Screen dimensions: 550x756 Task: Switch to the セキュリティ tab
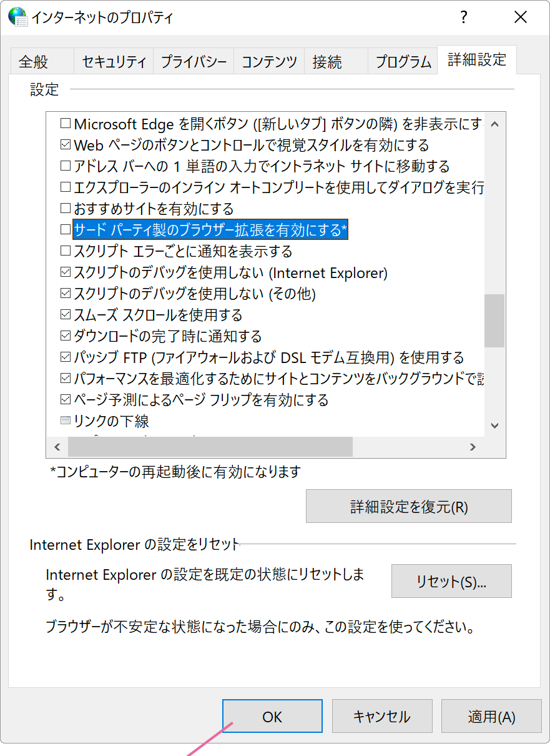114,61
